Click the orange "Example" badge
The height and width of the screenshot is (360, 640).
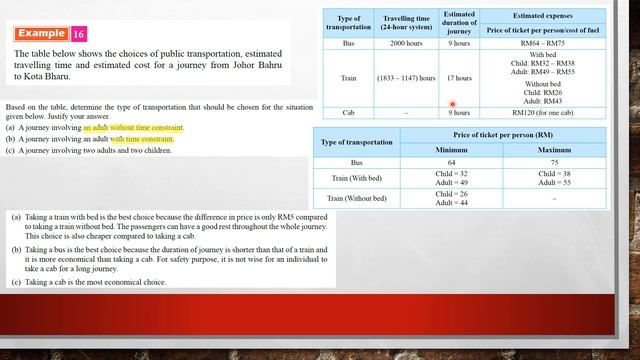pyautogui.click(x=41, y=33)
